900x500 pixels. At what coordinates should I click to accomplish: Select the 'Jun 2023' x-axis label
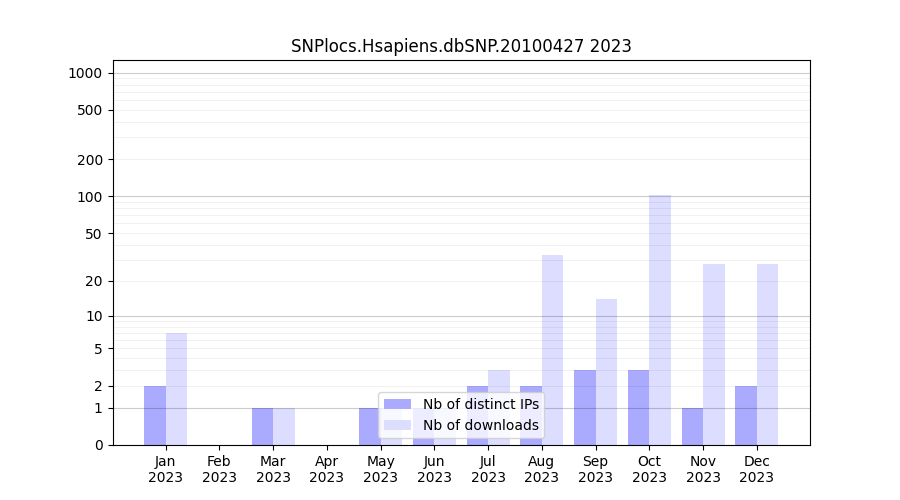[x=434, y=469]
